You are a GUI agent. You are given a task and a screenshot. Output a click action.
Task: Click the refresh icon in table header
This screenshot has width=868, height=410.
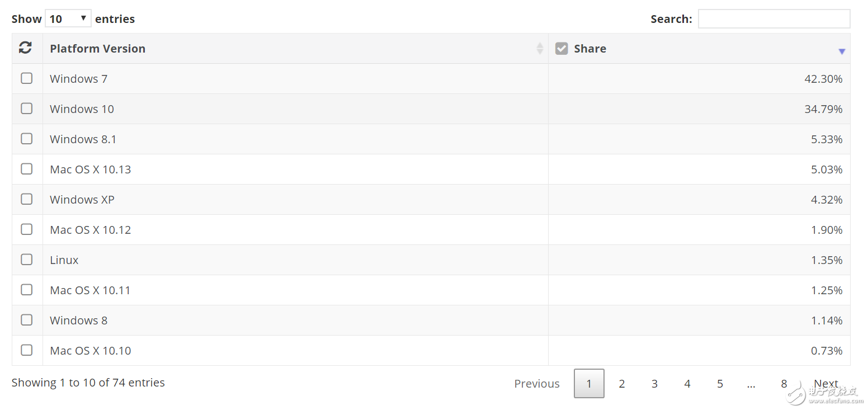click(x=25, y=48)
